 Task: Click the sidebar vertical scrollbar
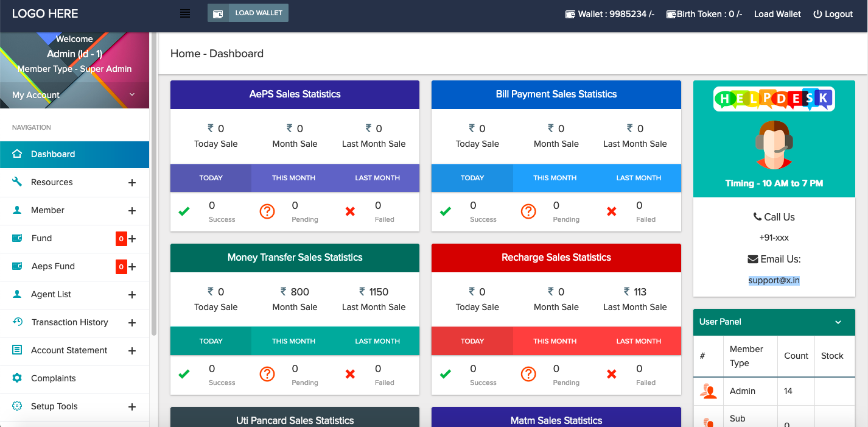pyautogui.click(x=154, y=183)
